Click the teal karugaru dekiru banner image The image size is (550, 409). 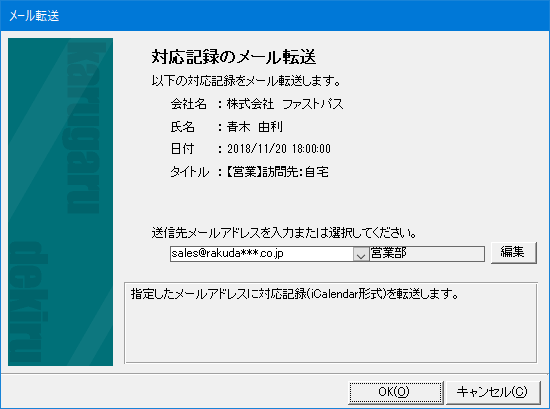pyautogui.click(x=60, y=202)
